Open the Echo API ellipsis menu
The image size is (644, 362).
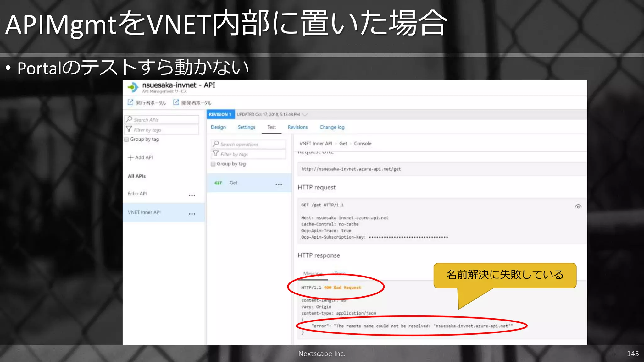(x=192, y=195)
